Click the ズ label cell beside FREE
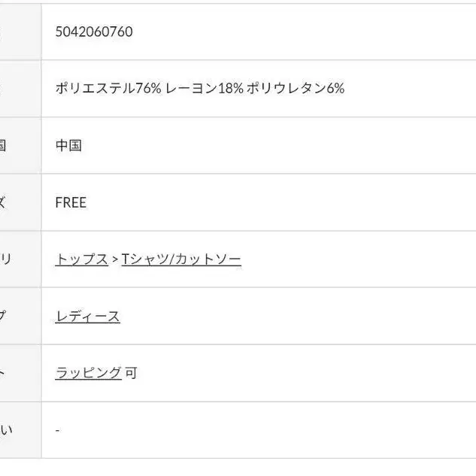 [x=15, y=202]
